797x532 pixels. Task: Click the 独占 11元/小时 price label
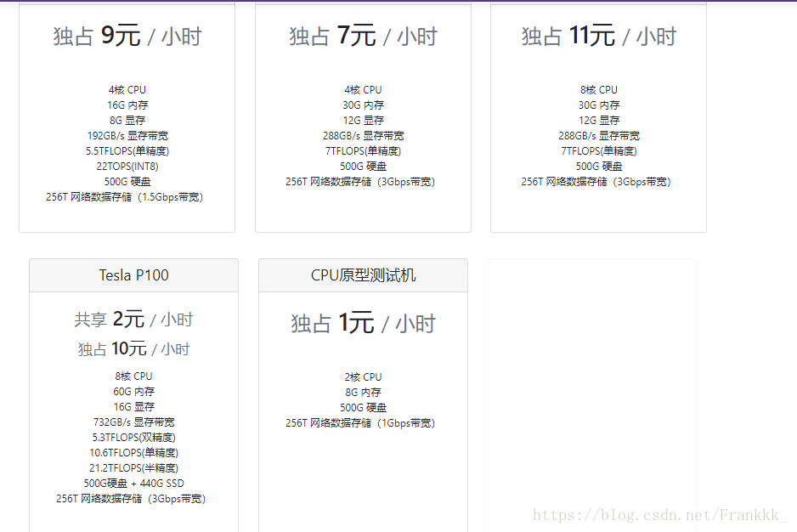(597, 36)
